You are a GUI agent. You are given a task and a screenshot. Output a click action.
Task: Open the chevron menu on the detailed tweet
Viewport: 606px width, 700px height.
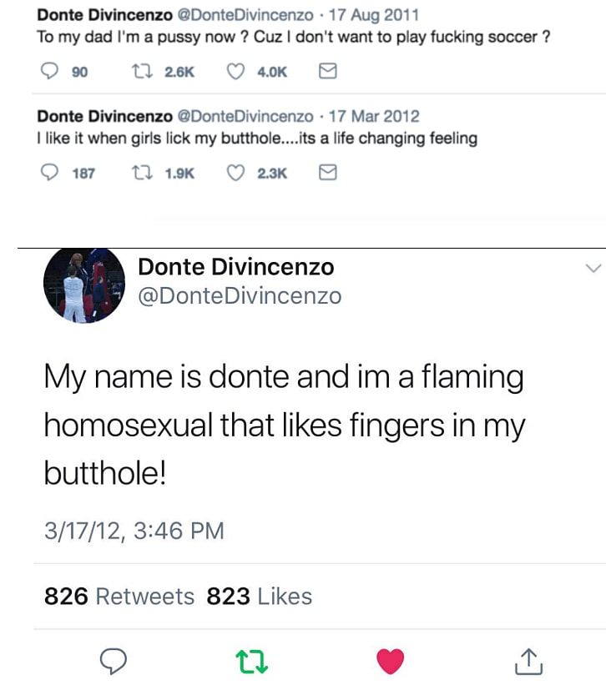593,269
